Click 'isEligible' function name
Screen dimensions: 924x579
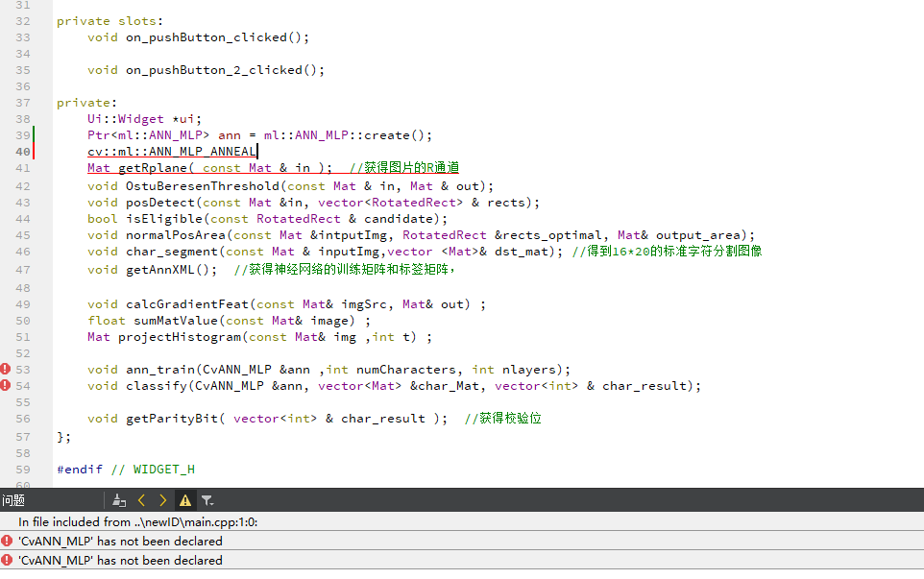pyautogui.click(x=164, y=219)
